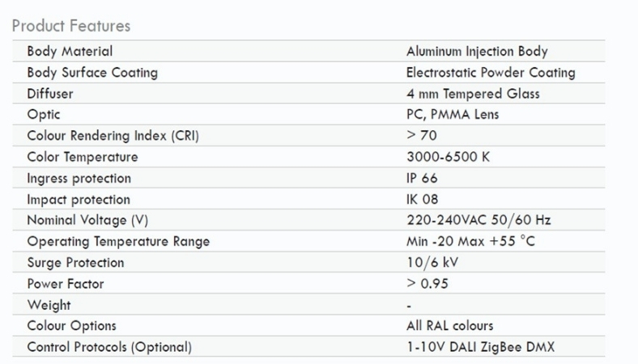Click the 3000-6500 K value
The height and width of the screenshot is (364, 638).
tap(448, 157)
